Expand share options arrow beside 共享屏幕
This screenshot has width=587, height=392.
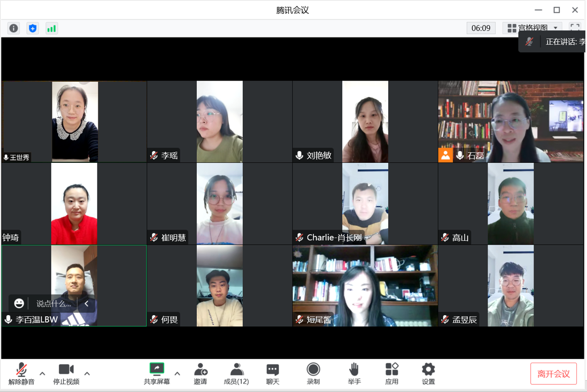point(177,373)
